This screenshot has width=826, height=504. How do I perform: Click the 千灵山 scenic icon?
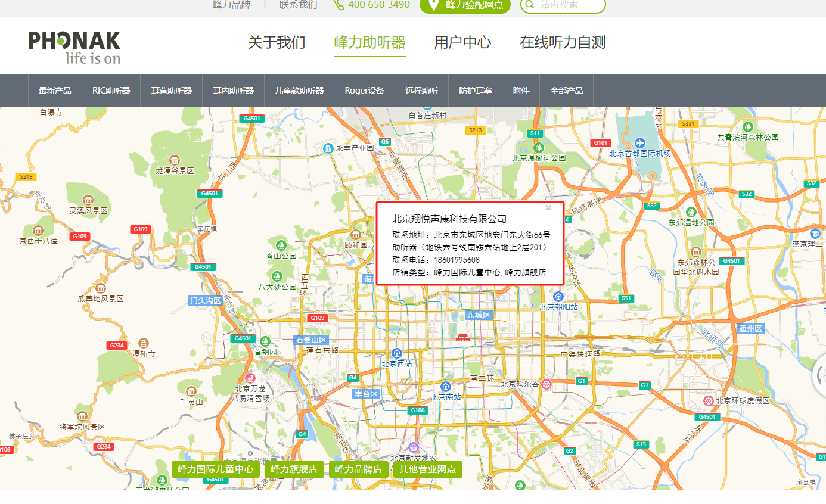point(191,391)
